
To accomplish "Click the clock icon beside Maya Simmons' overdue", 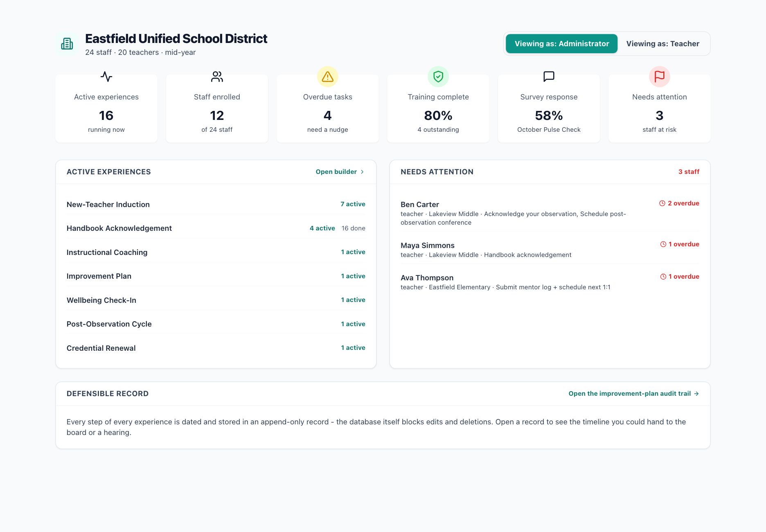I will coord(663,244).
